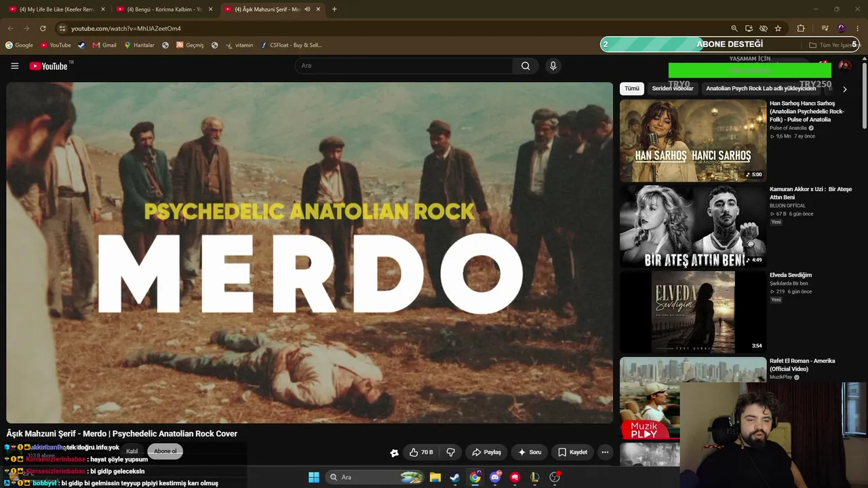Viewport: 868px width, 488px height.
Task: Visit the Pulse of Anatolia channel name
Action: tap(788, 128)
